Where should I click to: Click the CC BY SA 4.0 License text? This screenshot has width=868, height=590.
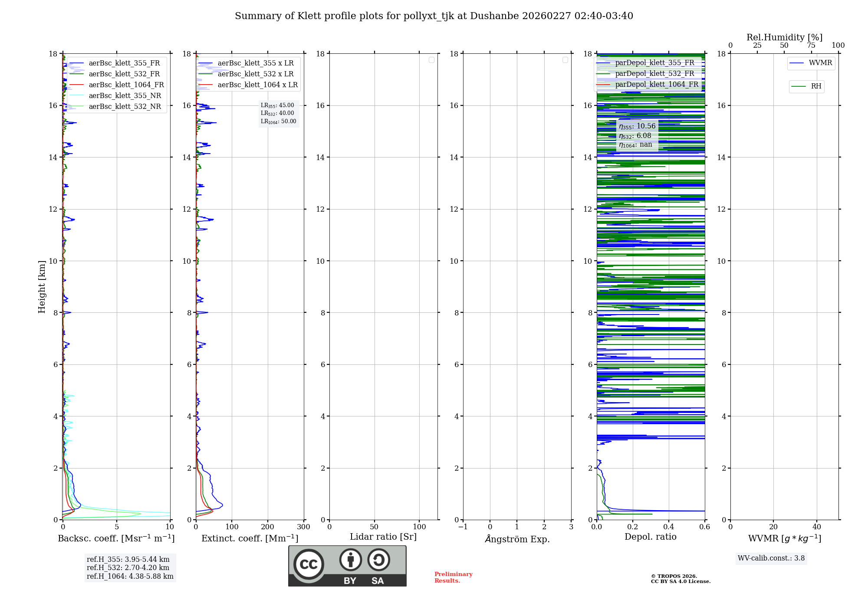(x=680, y=581)
